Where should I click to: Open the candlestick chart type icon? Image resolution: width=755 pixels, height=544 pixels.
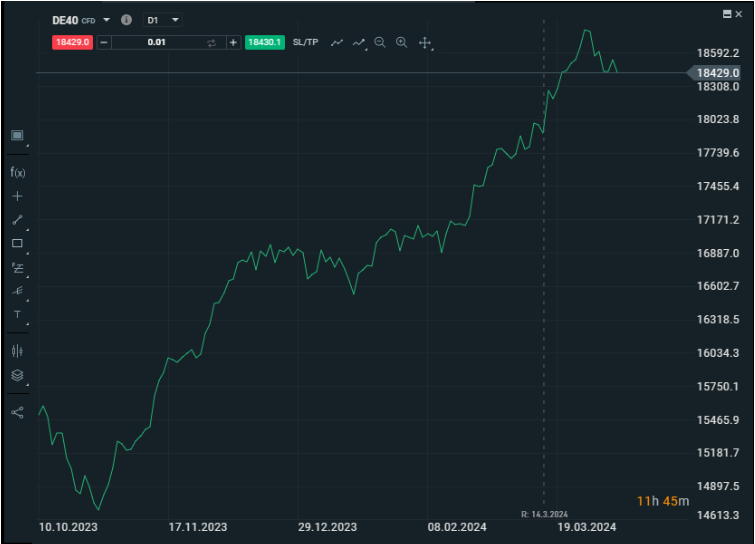point(17,351)
